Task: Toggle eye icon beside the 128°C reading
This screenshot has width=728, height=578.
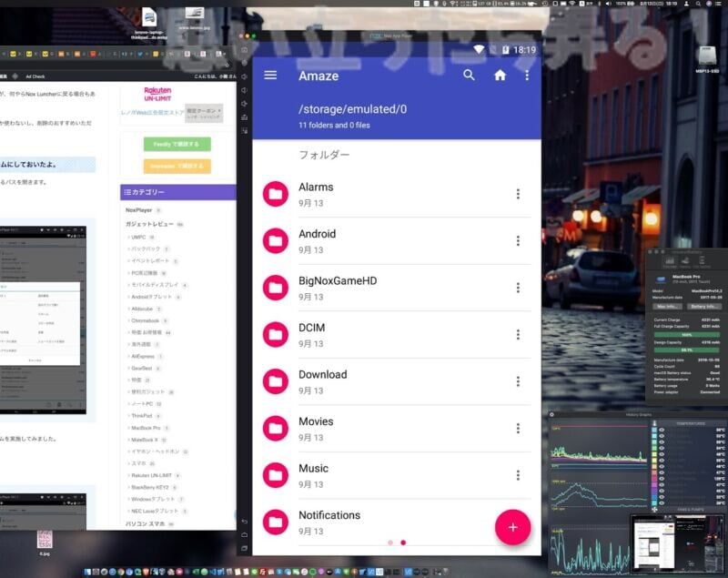Action: point(662,479)
